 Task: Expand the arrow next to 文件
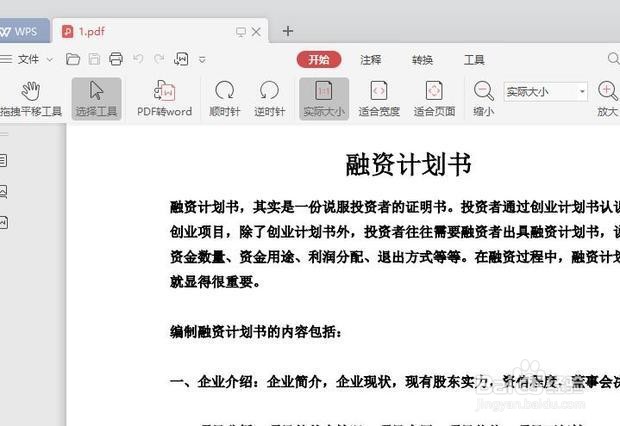click(x=50, y=60)
